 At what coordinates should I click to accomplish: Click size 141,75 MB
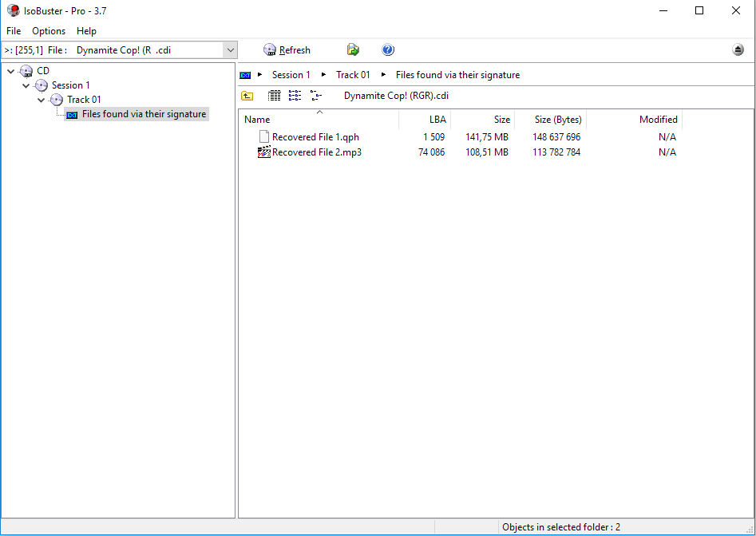486,137
